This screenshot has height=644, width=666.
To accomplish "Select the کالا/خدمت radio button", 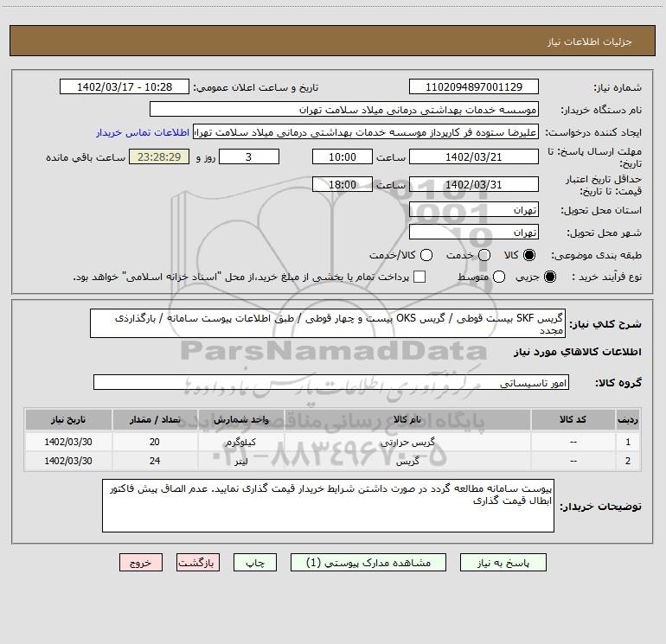I will [426, 255].
